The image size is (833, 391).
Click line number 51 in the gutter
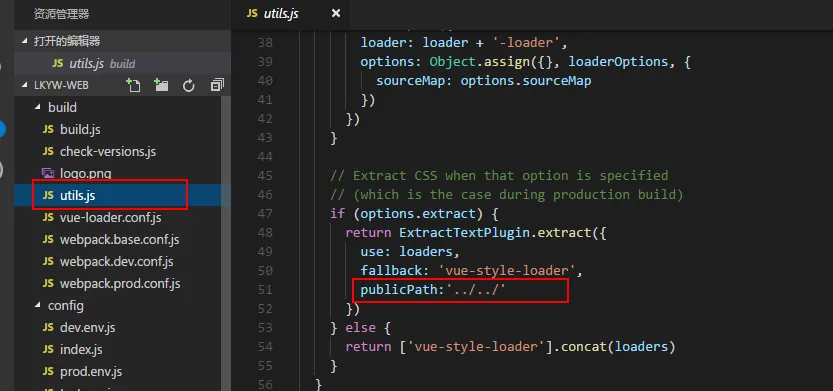[x=265, y=290]
